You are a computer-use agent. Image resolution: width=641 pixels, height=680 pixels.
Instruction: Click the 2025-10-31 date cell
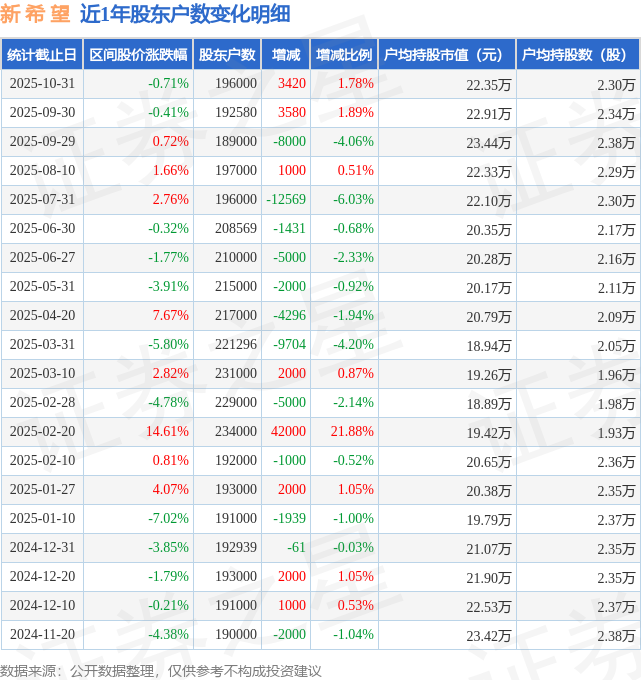tap(42, 84)
